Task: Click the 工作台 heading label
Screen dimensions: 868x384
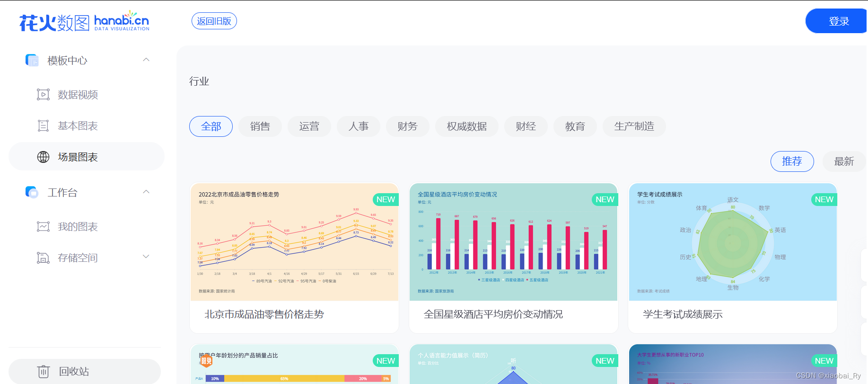Action: [x=62, y=193]
